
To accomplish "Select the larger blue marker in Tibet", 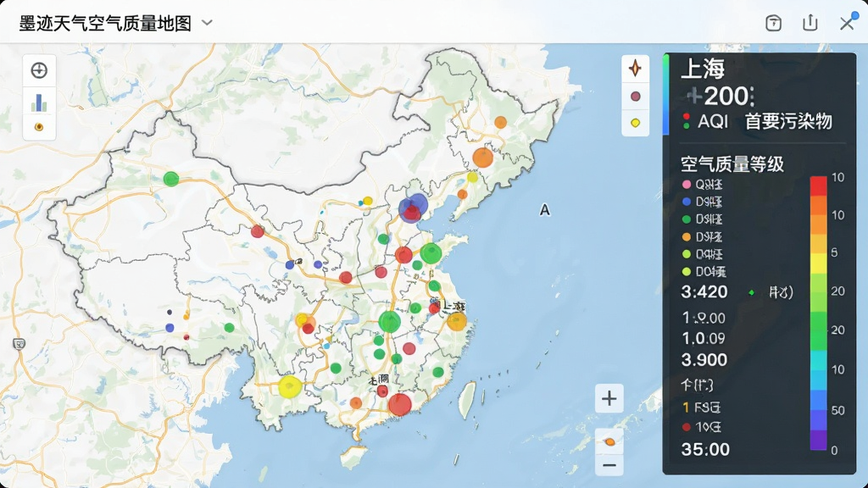I will (x=170, y=328).
